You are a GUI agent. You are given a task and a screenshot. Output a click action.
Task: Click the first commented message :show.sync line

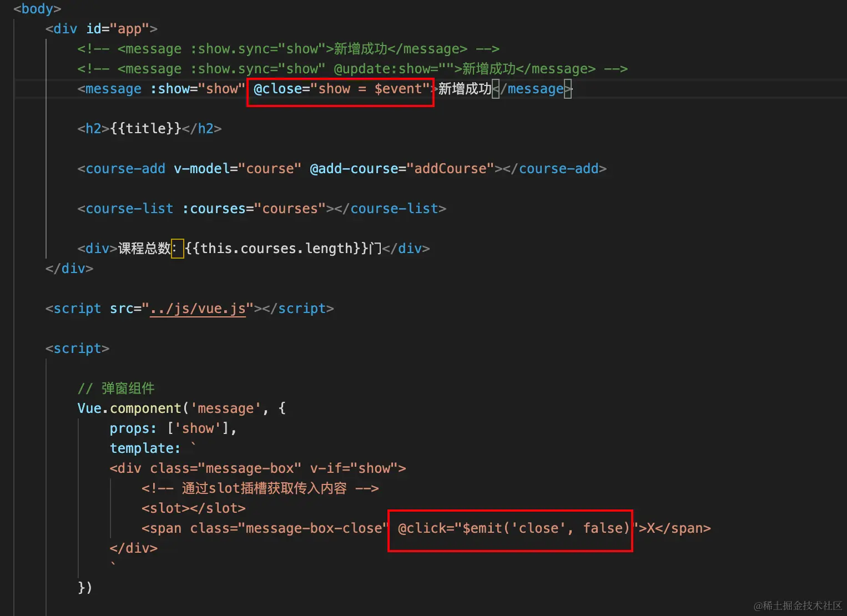click(x=289, y=49)
